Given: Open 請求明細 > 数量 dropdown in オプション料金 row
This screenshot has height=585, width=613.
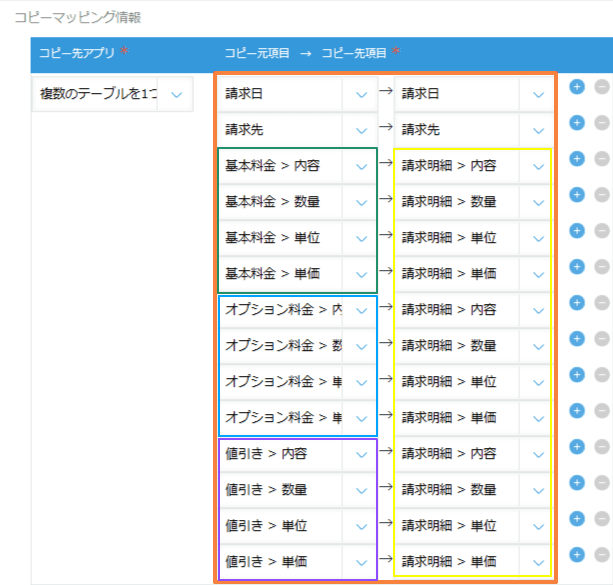Looking at the screenshot, I should point(474,346).
